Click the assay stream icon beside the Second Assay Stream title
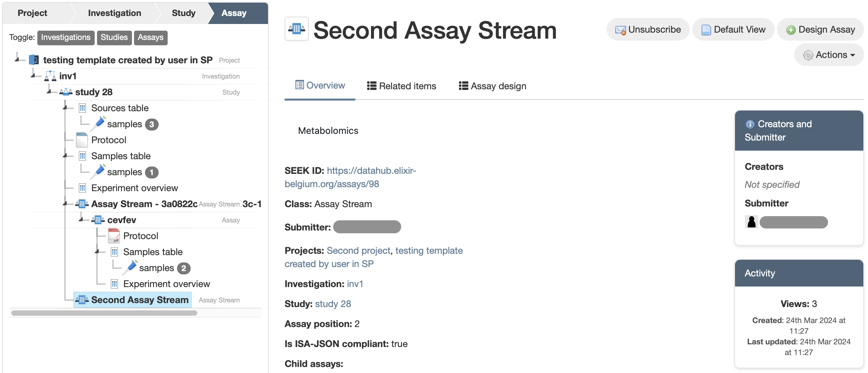This screenshot has width=868, height=373. tap(296, 29)
